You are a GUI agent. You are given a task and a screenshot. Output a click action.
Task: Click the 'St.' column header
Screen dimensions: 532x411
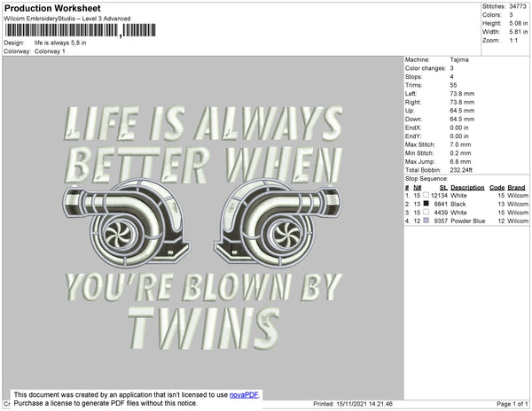pos(443,188)
